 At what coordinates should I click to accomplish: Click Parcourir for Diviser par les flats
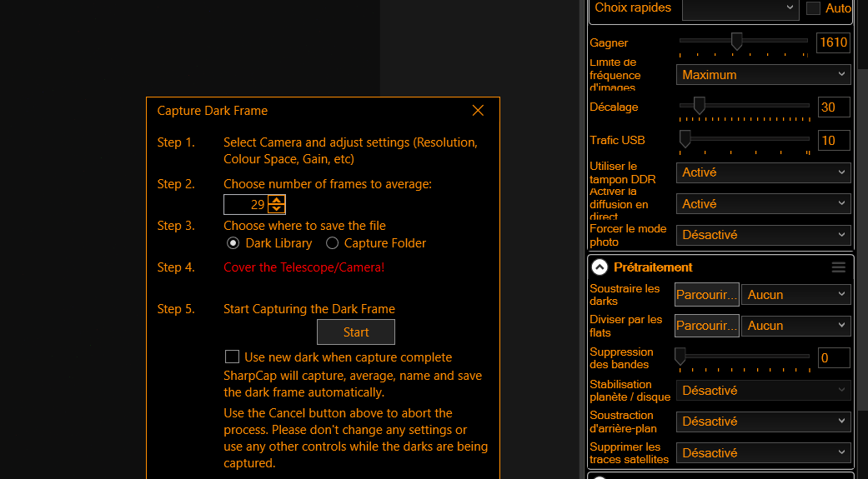(706, 326)
